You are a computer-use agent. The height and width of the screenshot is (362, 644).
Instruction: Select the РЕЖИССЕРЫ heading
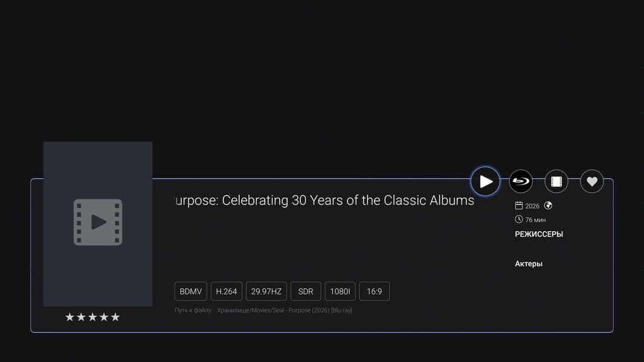pyautogui.click(x=539, y=234)
